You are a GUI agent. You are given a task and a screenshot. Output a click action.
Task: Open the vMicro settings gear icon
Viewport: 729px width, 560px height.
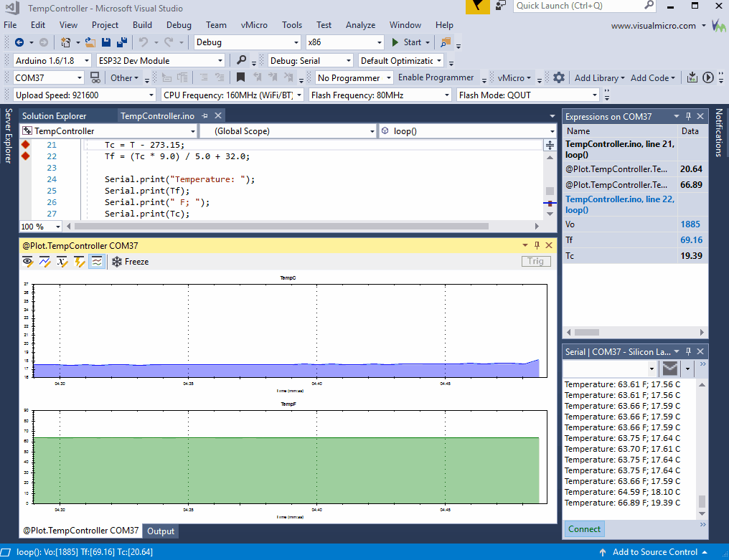tap(559, 77)
